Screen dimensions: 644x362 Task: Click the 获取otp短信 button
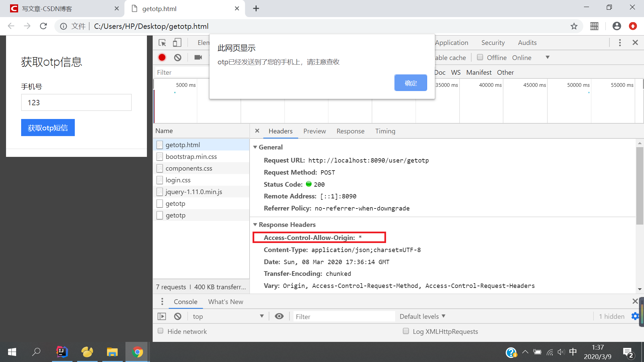coord(48,128)
